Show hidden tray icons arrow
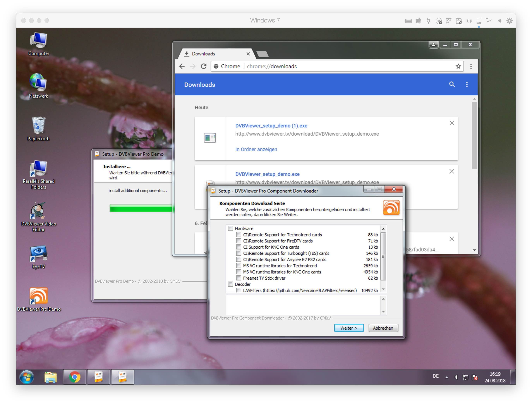 click(447, 377)
